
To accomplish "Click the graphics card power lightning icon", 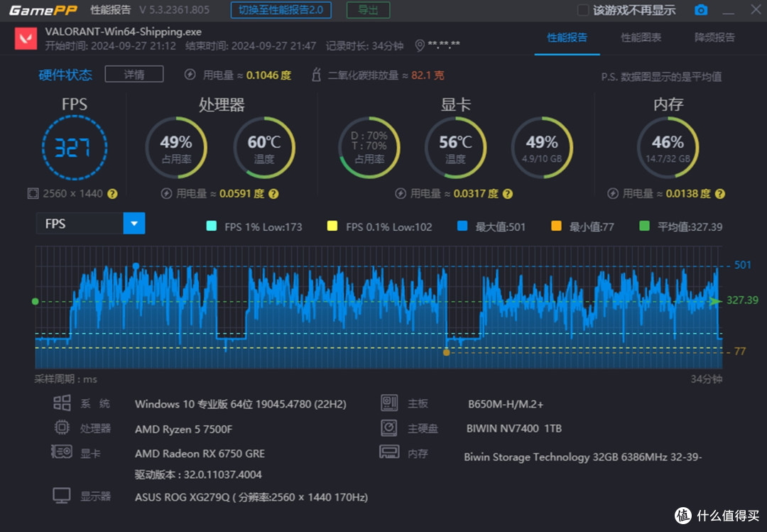I will (401, 194).
